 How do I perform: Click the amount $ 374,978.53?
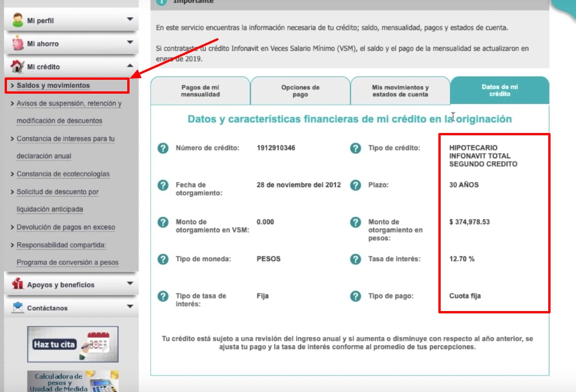470,222
